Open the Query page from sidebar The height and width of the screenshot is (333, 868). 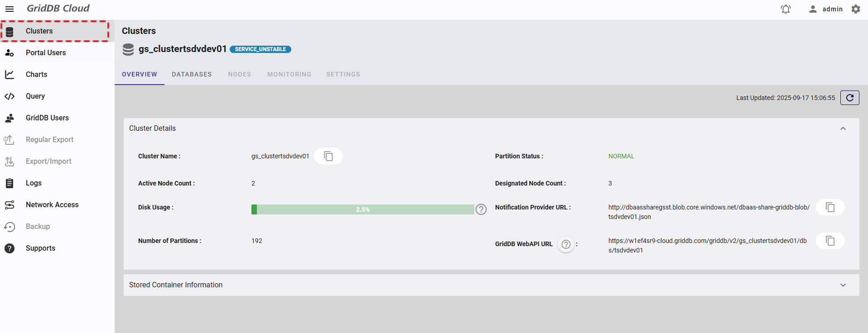[x=35, y=96]
